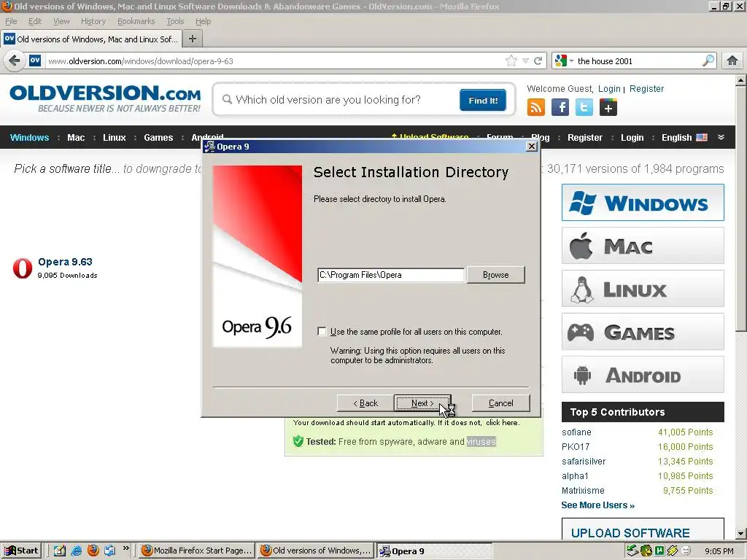This screenshot has width=747, height=560.
Task: Click the Windows platform banner
Action: pos(643,203)
